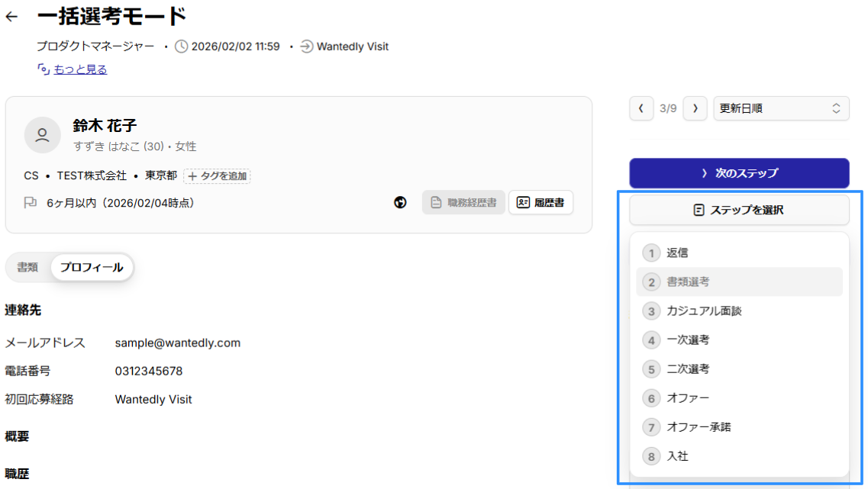The image size is (868, 489).
Task: Click the タグを追加 button
Action: click(x=218, y=176)
